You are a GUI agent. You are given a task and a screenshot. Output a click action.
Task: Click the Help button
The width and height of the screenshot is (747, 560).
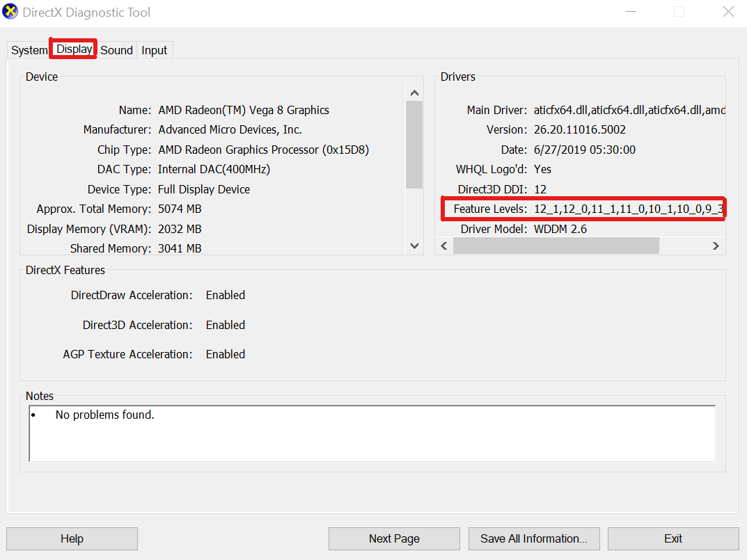click(x=72, y=538)
